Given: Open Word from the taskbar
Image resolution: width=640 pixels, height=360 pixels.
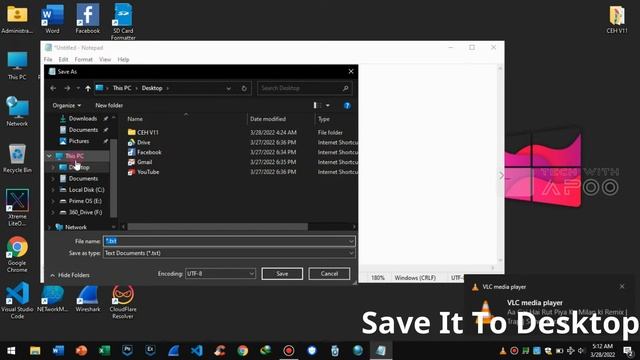Looking at the screenshot, I should pyautogui.click(x=58, y=351).
